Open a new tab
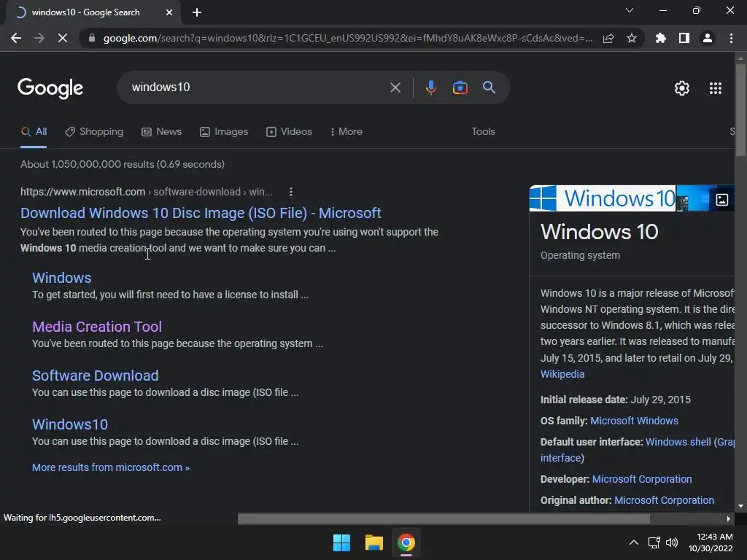747x560 pixels. coord(197,12)
